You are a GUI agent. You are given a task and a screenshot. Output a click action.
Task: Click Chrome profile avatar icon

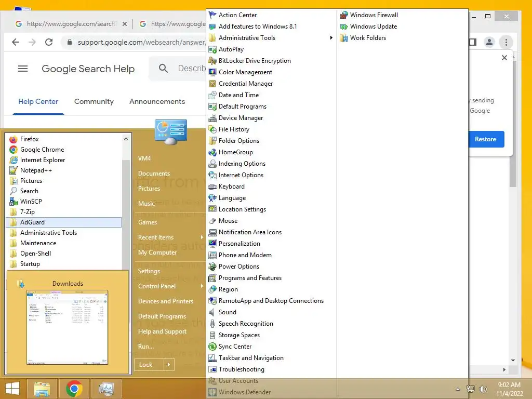(489, 42)
